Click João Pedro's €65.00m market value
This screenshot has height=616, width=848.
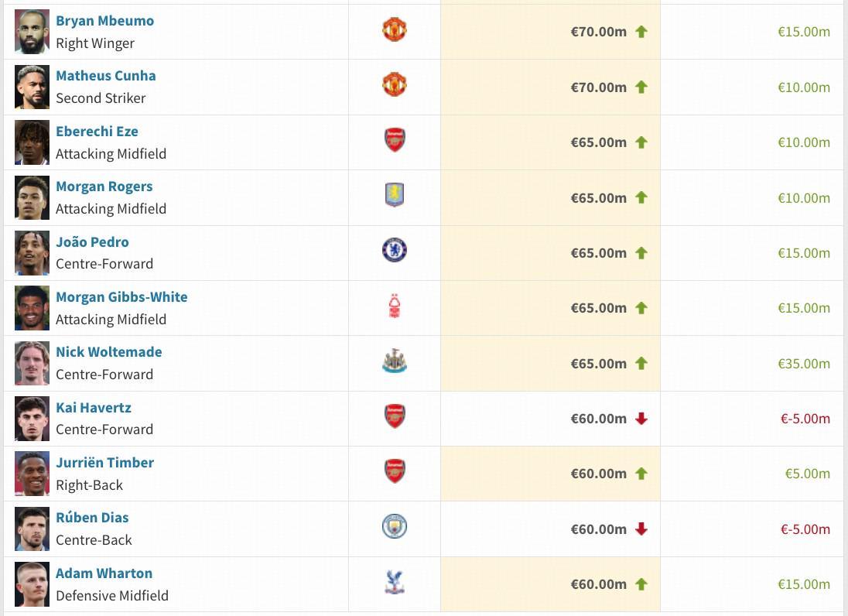tap(598, 253)
